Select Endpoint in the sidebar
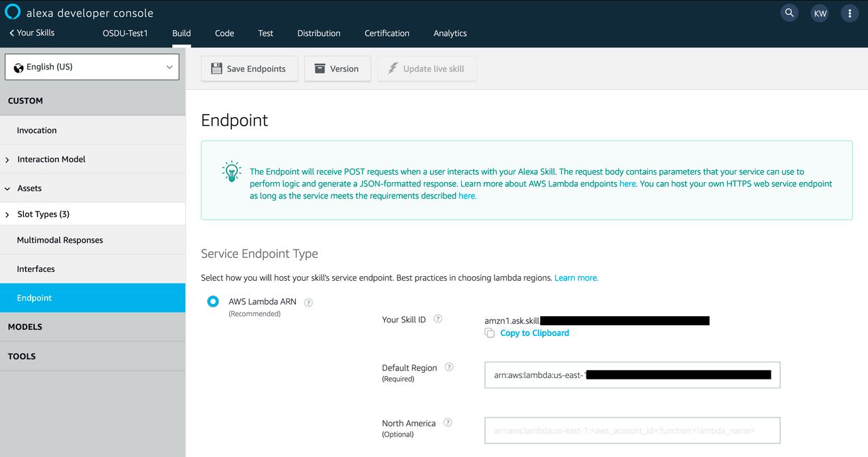The height and width of the screenshot is (457, 868). pos(93,298)
